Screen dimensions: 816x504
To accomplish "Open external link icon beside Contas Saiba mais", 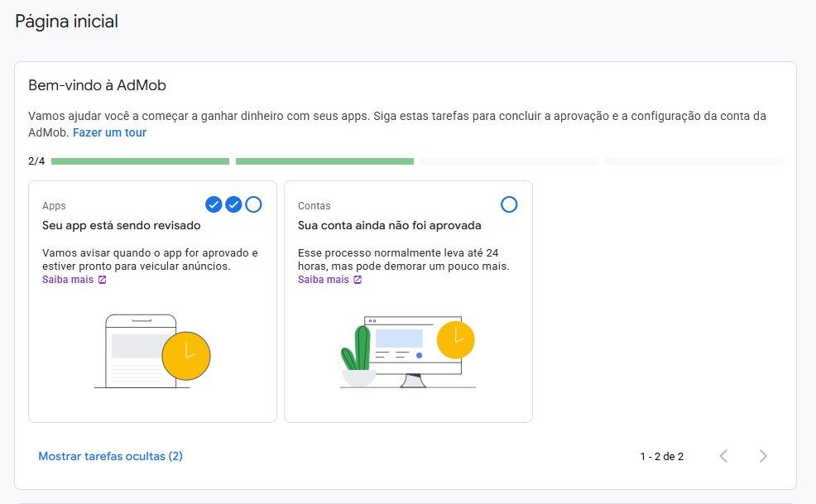I will click(x=358, y=280).
